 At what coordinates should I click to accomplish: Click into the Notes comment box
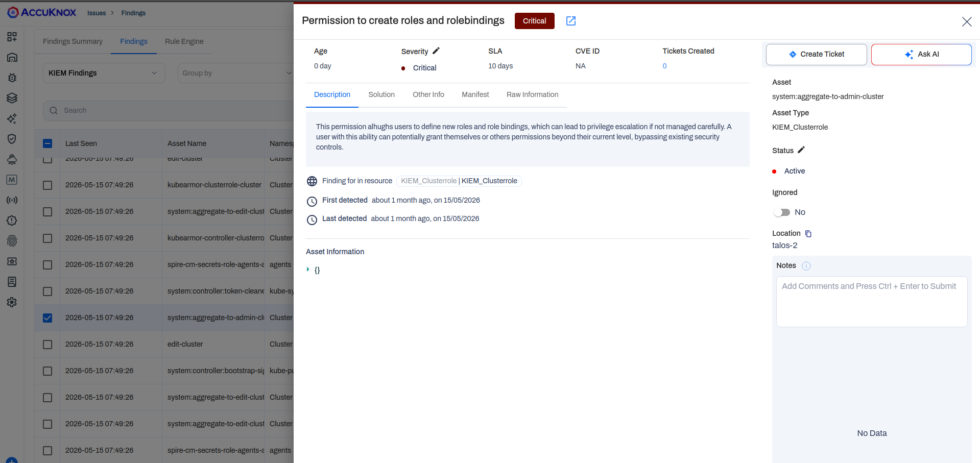click(x=871, y=301)
